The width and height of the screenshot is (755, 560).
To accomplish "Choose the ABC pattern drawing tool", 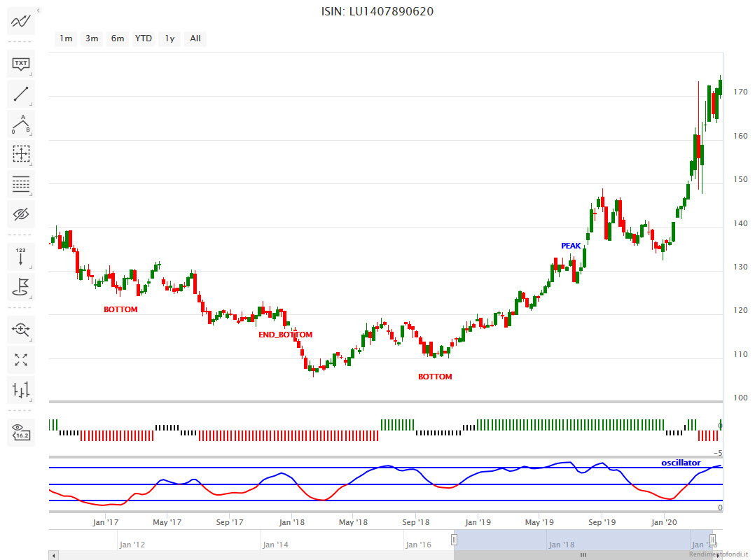I will [21, 124].
